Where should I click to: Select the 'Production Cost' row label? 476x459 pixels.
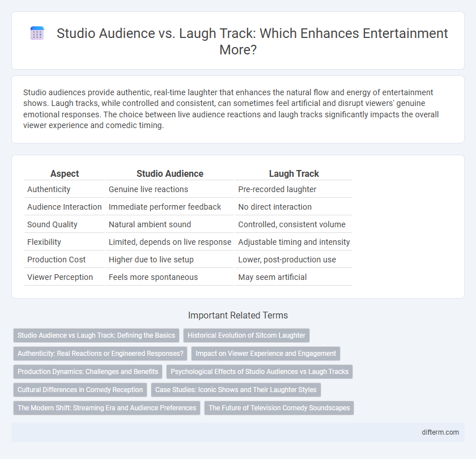57,260
